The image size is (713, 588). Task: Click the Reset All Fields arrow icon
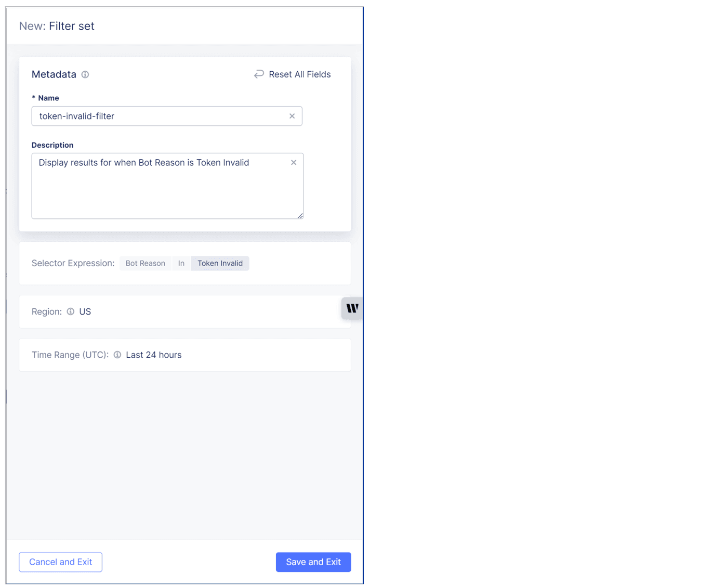pyautogui.click(x=259, y=74)
